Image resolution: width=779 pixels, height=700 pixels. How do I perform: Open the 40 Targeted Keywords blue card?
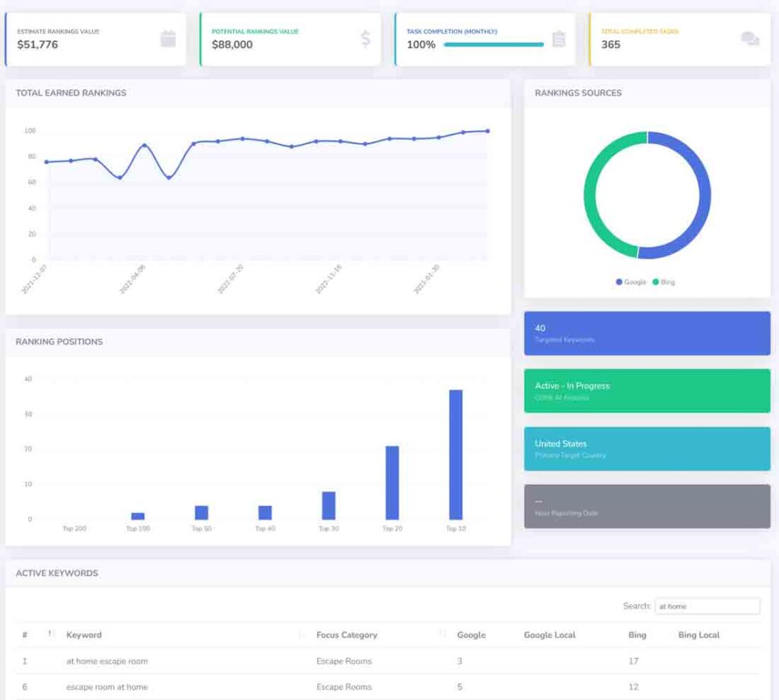(647, 333)
